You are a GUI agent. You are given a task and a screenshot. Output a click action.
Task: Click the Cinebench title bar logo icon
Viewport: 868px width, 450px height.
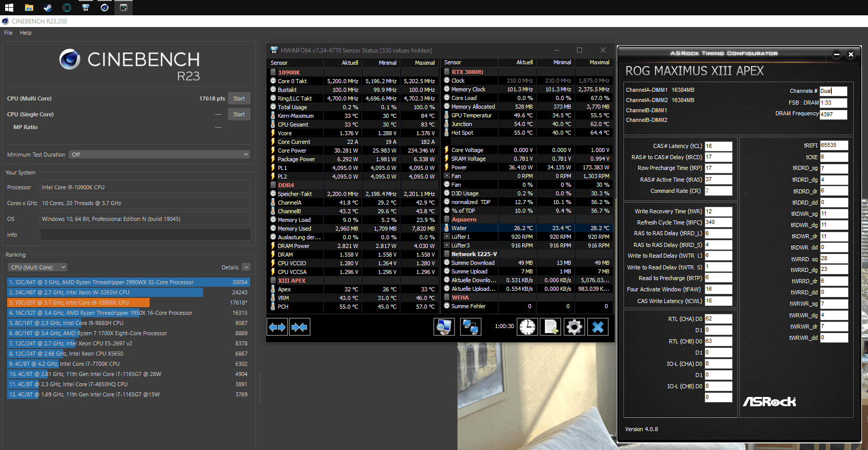(6, 21)
